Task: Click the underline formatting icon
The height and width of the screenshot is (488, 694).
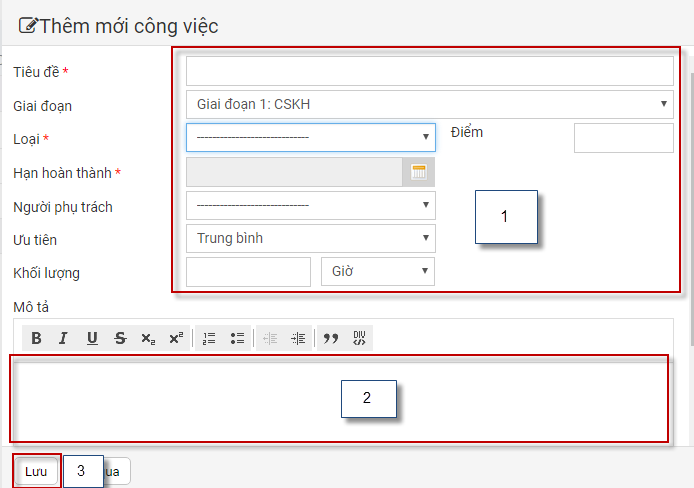Action: coord(92,338)
